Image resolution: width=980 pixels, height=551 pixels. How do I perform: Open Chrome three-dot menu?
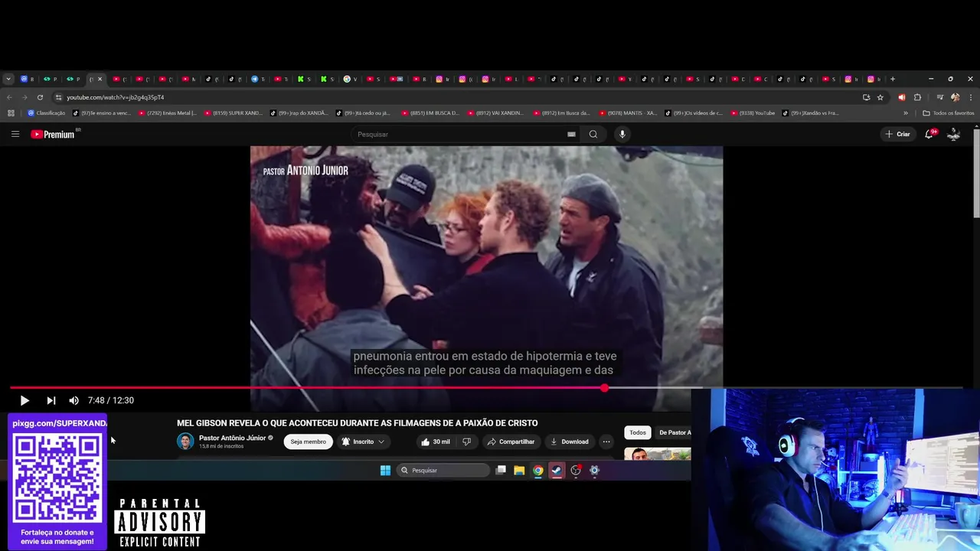click(x=971, y=97)
